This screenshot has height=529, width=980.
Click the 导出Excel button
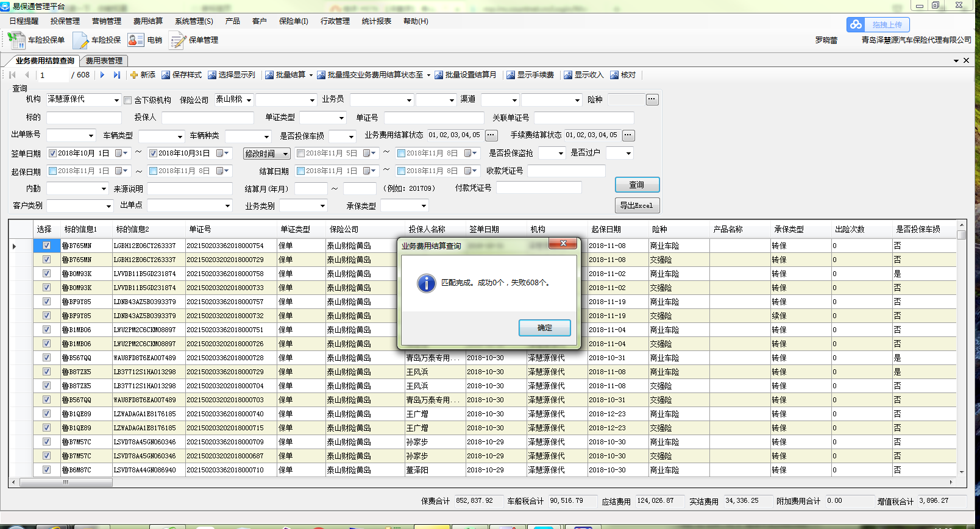pos(637,205)
